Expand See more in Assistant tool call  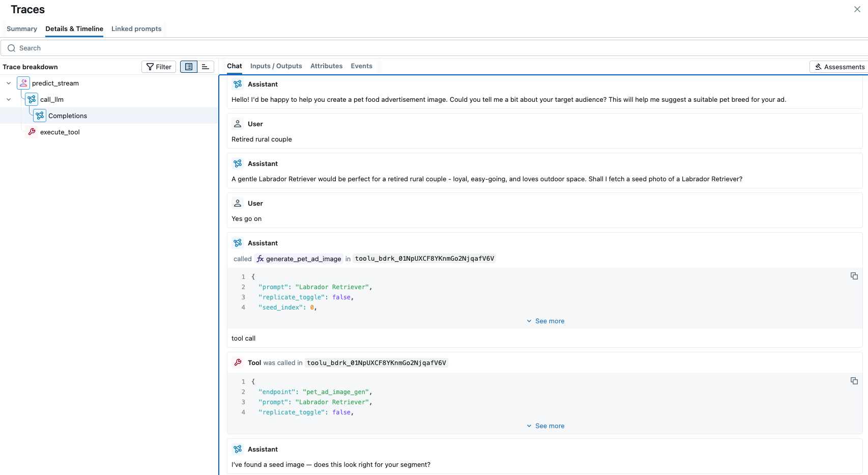(545, 321)
